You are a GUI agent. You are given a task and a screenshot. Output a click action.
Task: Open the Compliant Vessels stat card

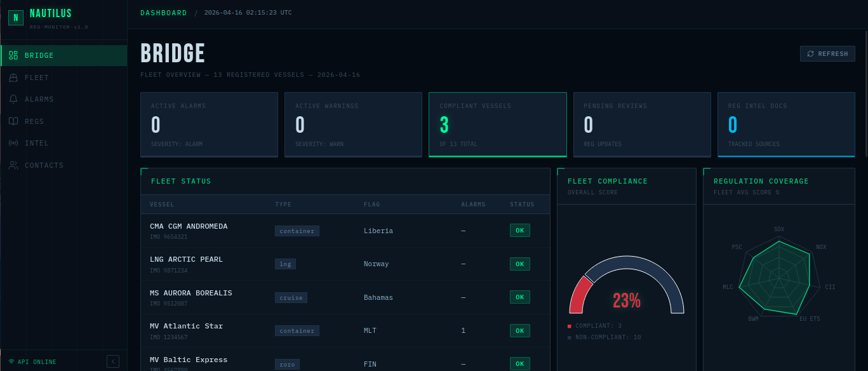click(497, 125)
